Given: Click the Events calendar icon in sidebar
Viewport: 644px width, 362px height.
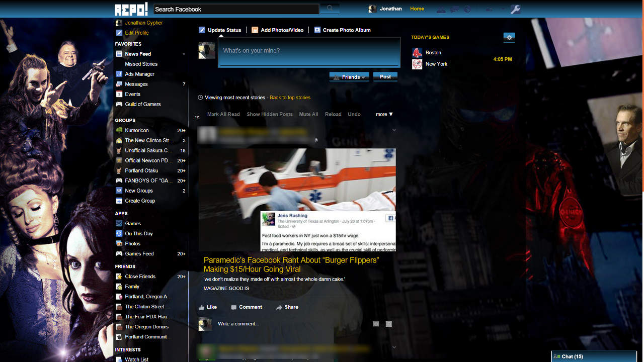Looking at the screenshot, I should click(119, 94).
